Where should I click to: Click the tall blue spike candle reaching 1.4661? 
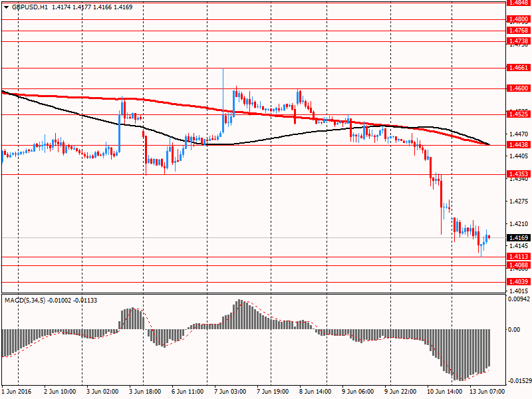223,100
